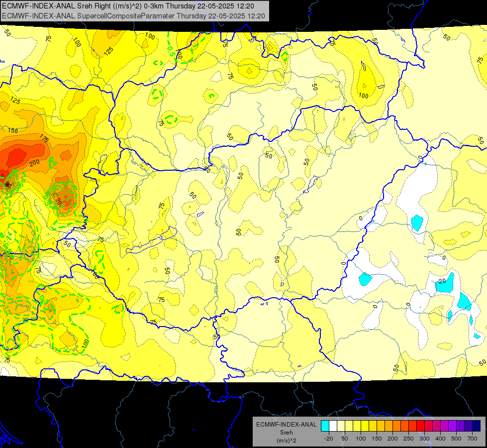Image resolution: width=487 pixels, height=448 pixels.
Task: Click the '150' tick label in the legend
Action: click(x=377, y=439)
